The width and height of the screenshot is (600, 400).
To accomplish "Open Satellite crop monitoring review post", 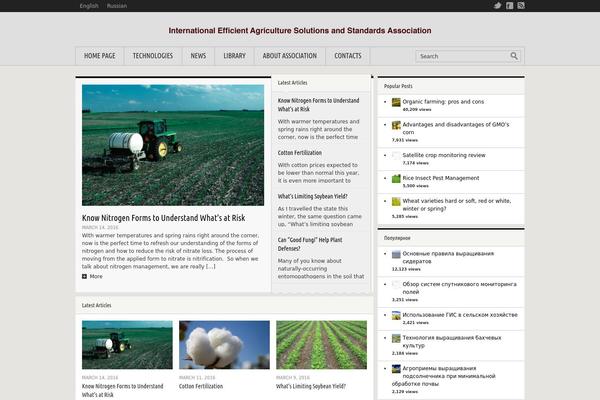I will pyautogui.click(x=444, y=155).
